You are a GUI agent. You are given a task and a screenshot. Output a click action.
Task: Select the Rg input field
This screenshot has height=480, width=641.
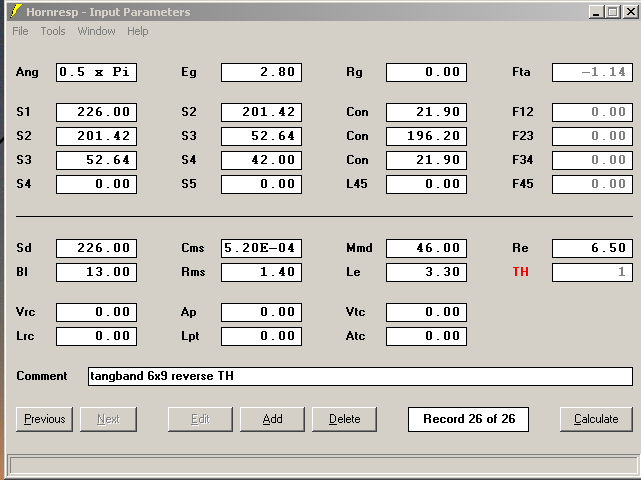pos(426,72)
